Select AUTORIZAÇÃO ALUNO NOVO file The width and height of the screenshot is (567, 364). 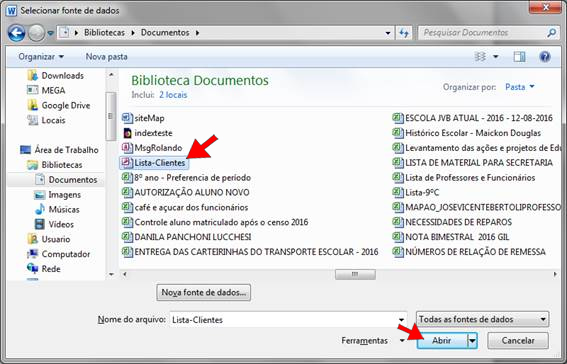186,192
